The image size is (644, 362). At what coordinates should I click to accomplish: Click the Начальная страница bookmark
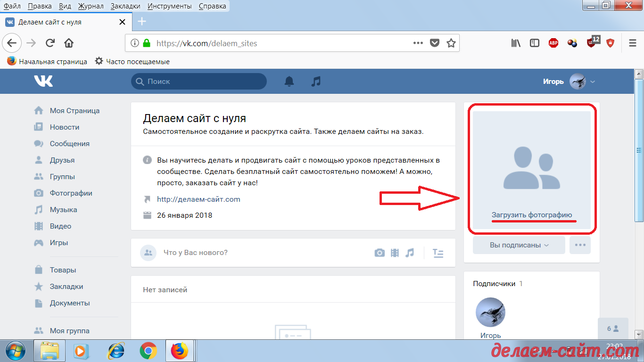47,61
